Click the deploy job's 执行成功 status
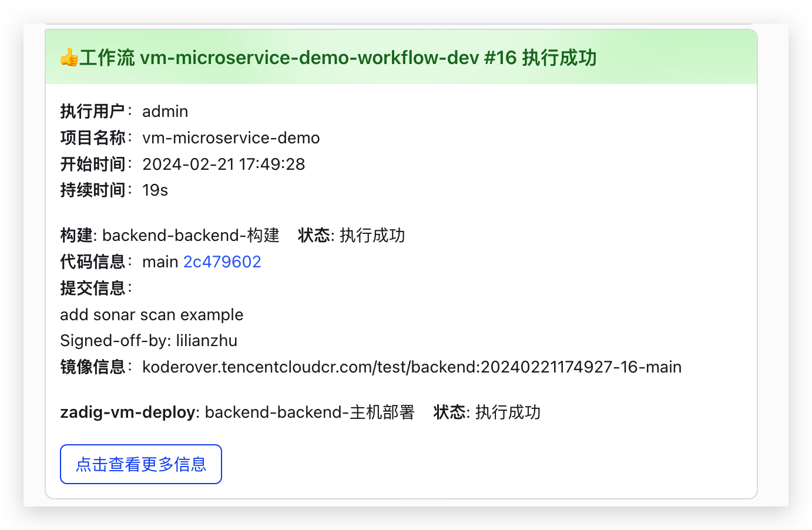 (x=508, y=412)
